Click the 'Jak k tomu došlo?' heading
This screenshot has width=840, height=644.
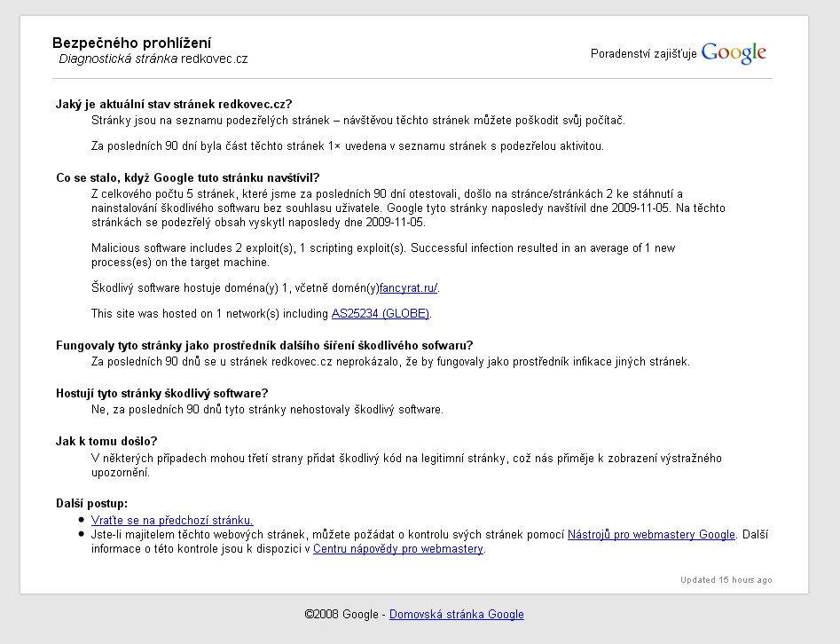tap(106, 441)
